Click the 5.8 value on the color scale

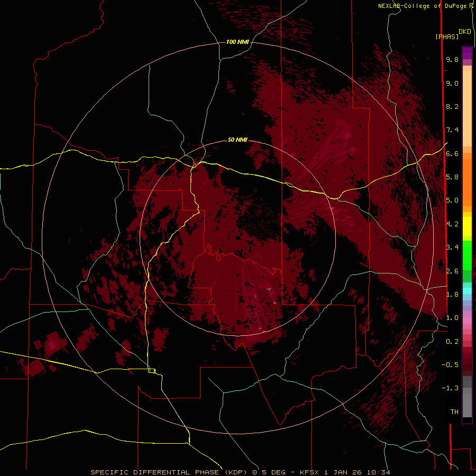452,177
